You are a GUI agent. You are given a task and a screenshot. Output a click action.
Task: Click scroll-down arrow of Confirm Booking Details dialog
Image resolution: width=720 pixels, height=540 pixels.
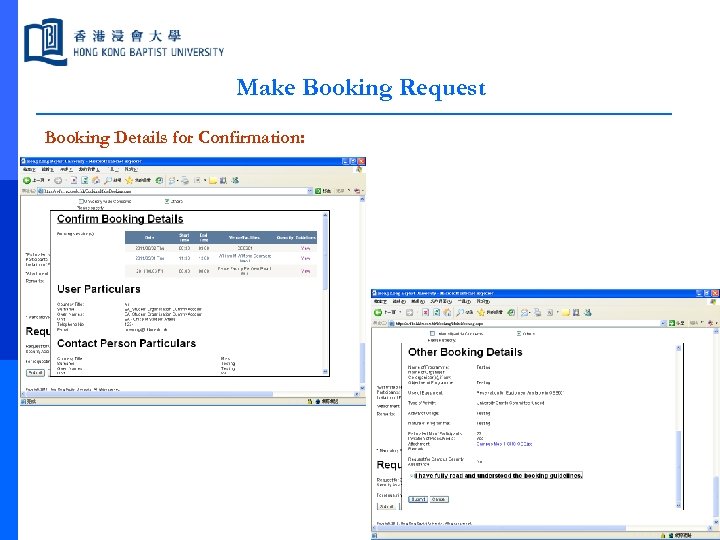(x=326, y=371)
